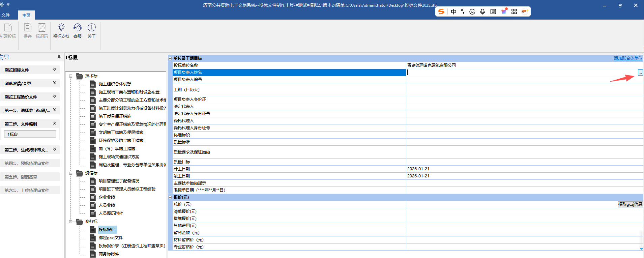Collapse the 单位及工期目标 property group
The height and width of the screenshot is (258, 644).
pyautogui.click(x=170, y=58)
